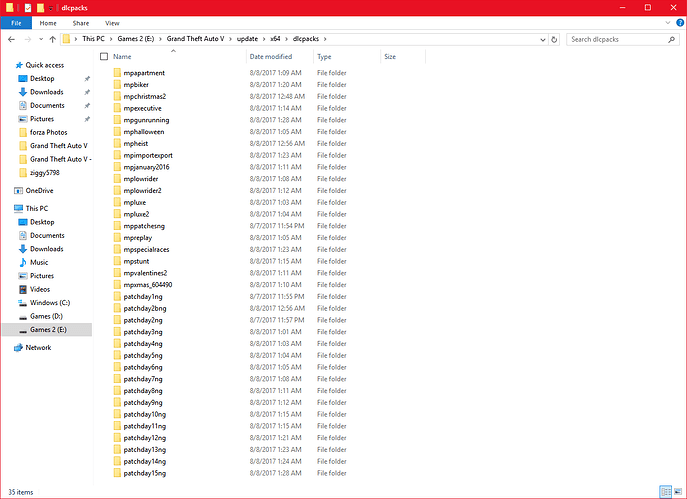The width and height of the screenshot is (687, 499).
Task: Sort by the Type column header
Action: (x=324, y=57)
